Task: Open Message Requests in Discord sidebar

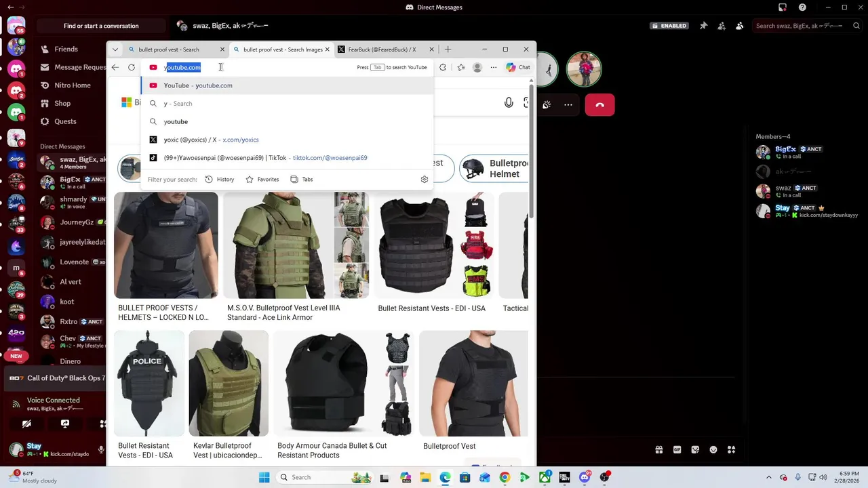Action: coord(71,67)
